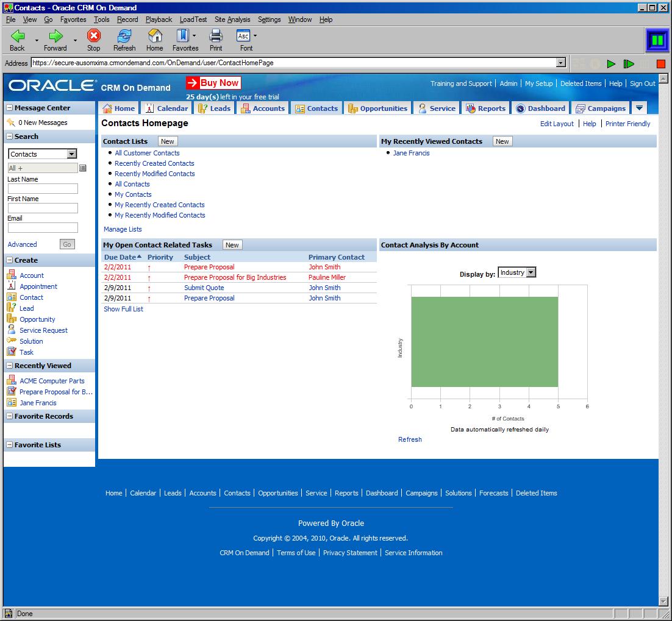
Task: Click New button in Contact Lists
Action: [x=168, y=141]
